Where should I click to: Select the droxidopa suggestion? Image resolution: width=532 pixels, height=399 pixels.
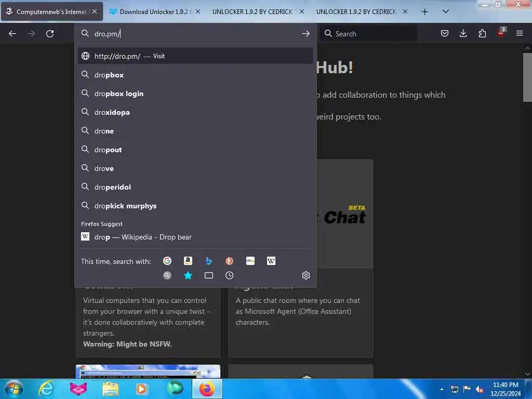pos(195,112)
